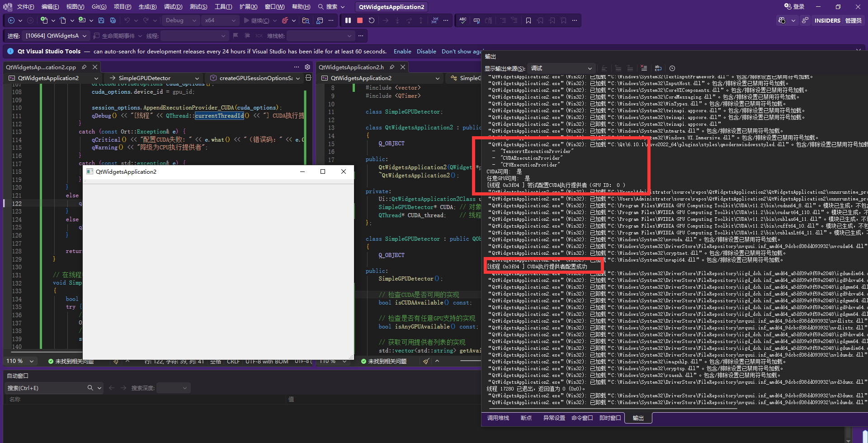The width and height of the screenshot is (868, 443).
Task: Click the UTF-8 with BOM encoding indicator
Action: [x=267, y=361]
